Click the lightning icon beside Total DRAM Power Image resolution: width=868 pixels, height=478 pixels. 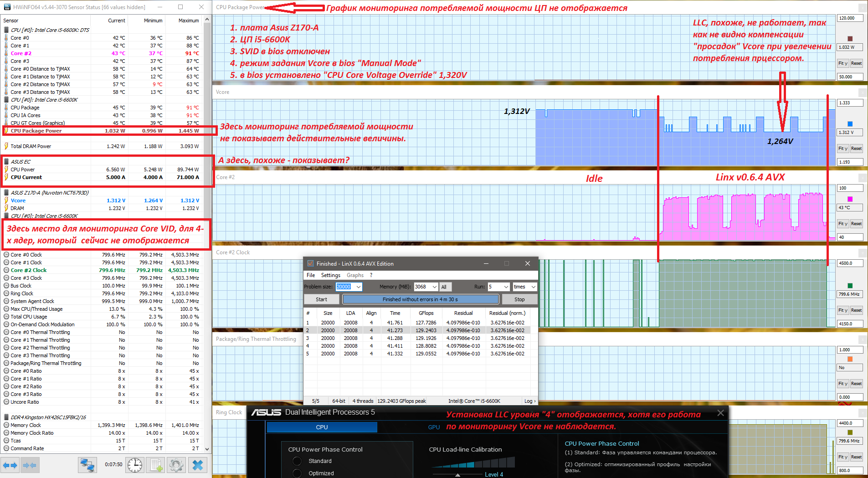6,146
